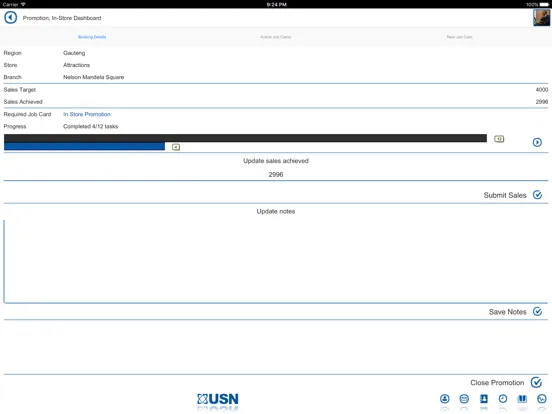Viewport: 552px width, 414px height.
Task: Select the Sales Achieved value 2996 row
Action: click(x=276, y=102)
